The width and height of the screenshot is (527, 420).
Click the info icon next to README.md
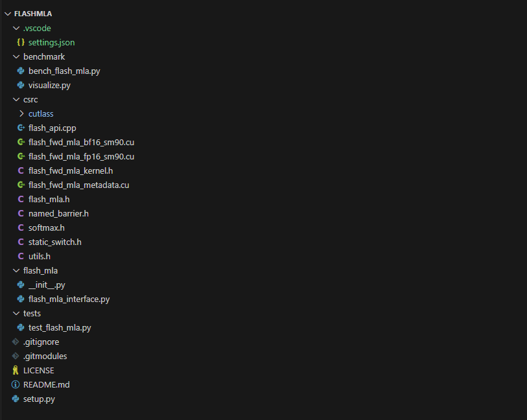(x=16, y=385)
